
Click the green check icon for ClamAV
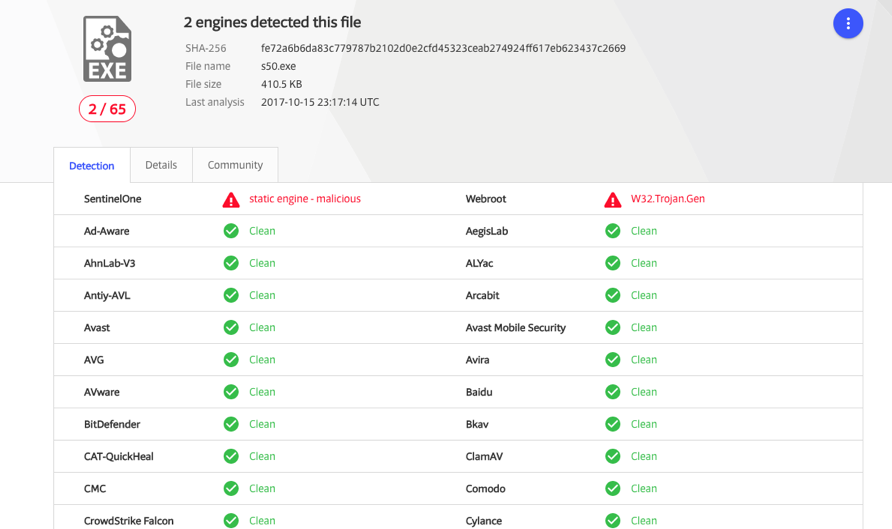(613, 456)
